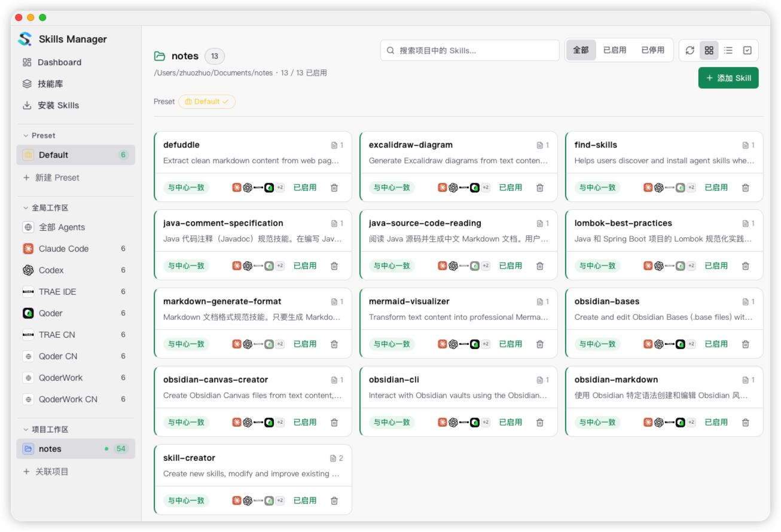Screen dimensions: 781x532
Task: Select Qoder CN in sidebar
Action: click(76, 356)
